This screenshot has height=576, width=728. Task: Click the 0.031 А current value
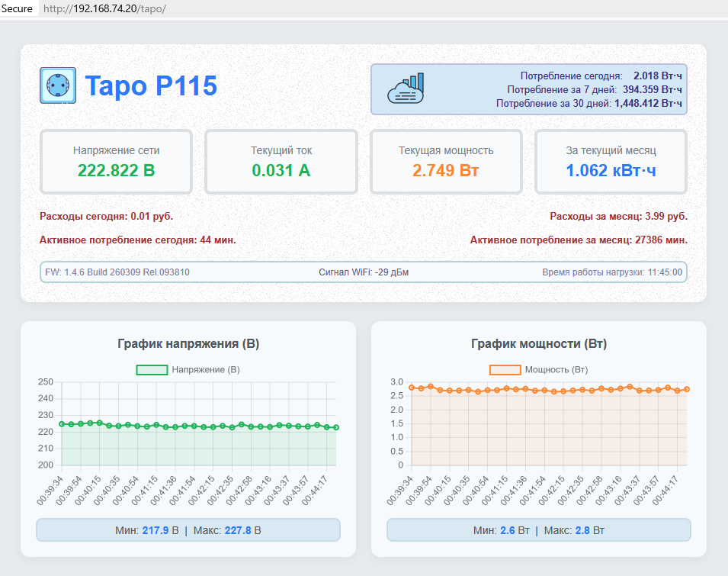281,170
